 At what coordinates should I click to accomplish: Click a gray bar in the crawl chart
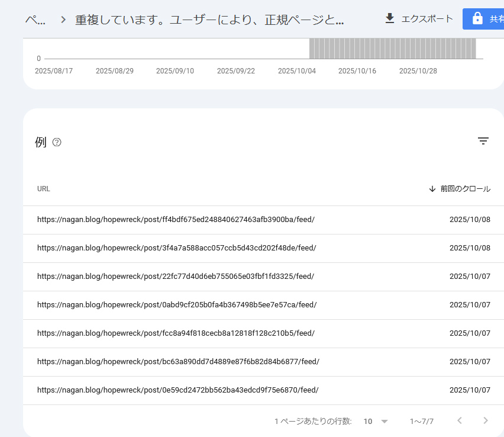(x=390, y=49)
